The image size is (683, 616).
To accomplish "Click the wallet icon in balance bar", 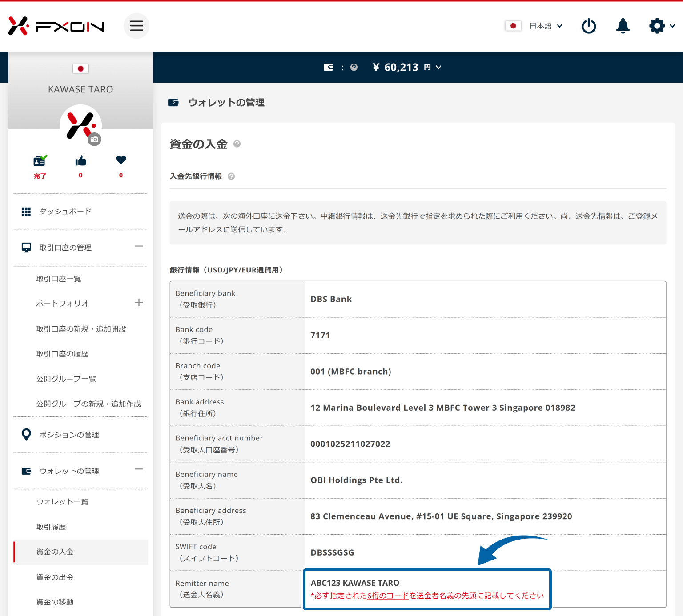I will [x=329, y=67].
